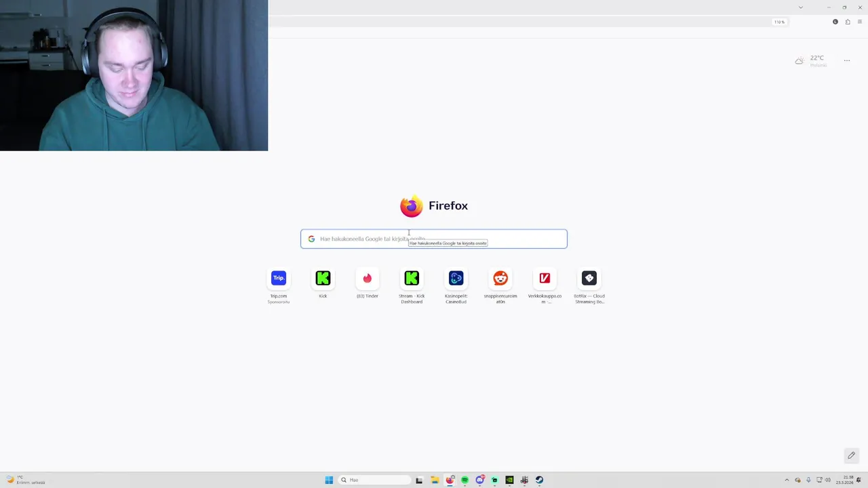Click the Firefox taskbar icon
This screenshot has height=488, width=868.
coord(450,480)
